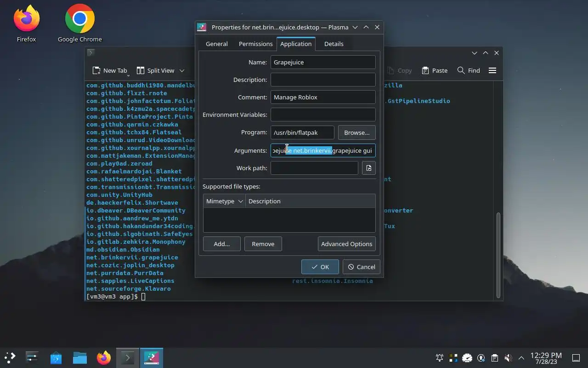
Task: Open the clock showing 12:29 PM
Action: [x=546, y=358]
